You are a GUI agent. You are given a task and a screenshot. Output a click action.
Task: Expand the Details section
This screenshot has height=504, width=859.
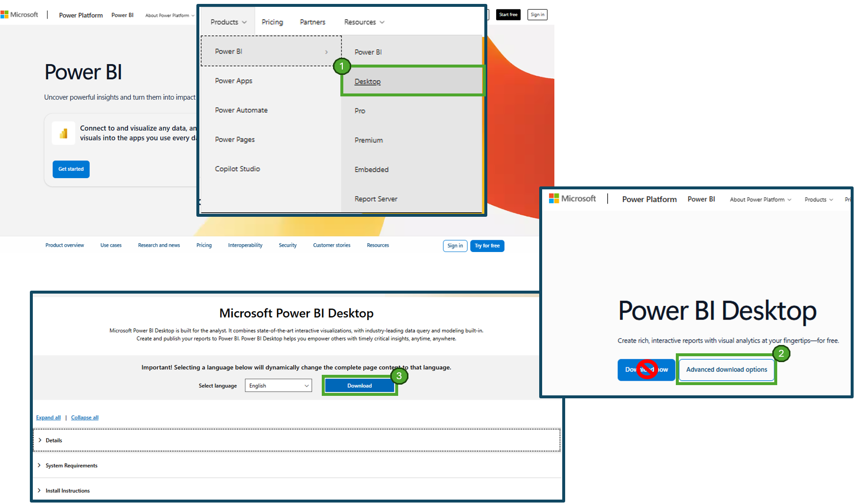[x=296, y=440]
